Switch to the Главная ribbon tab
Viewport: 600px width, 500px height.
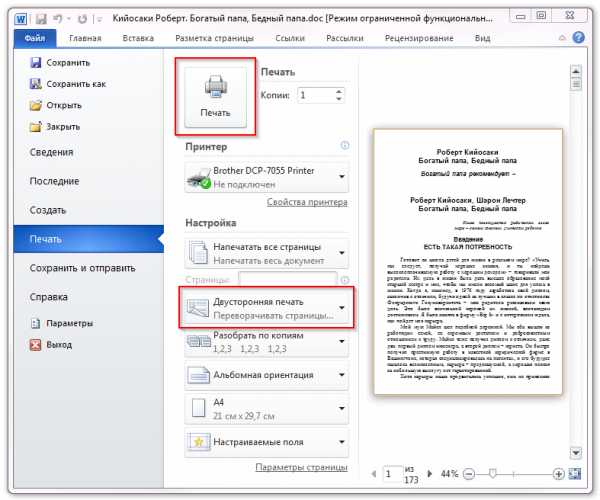[87, 38]
